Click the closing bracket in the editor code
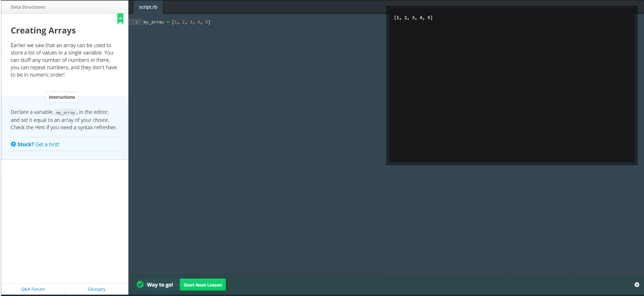The image size is (644, 296). point(209,22)
